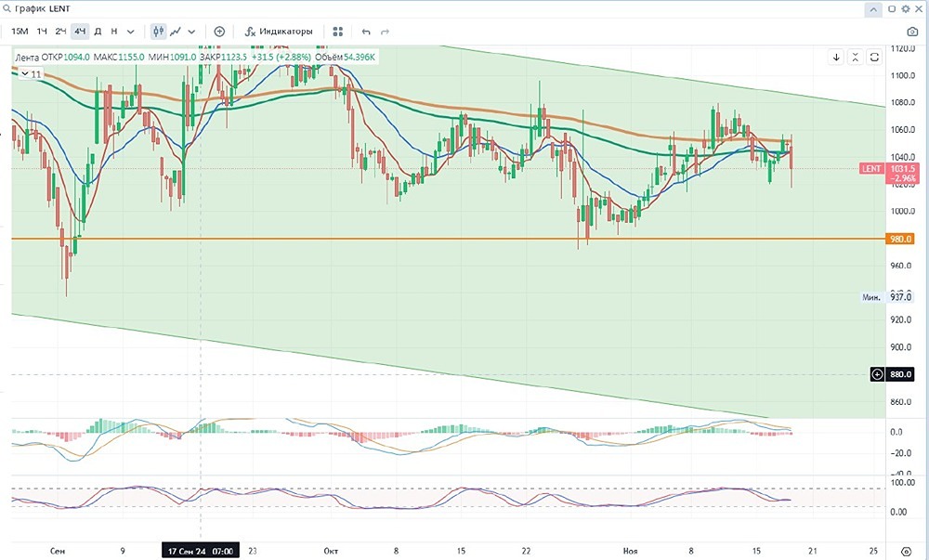Click the fullscreen frame icon on chart
The width and height of the screenshot is (929, 560).
click(x=874, y=57)
